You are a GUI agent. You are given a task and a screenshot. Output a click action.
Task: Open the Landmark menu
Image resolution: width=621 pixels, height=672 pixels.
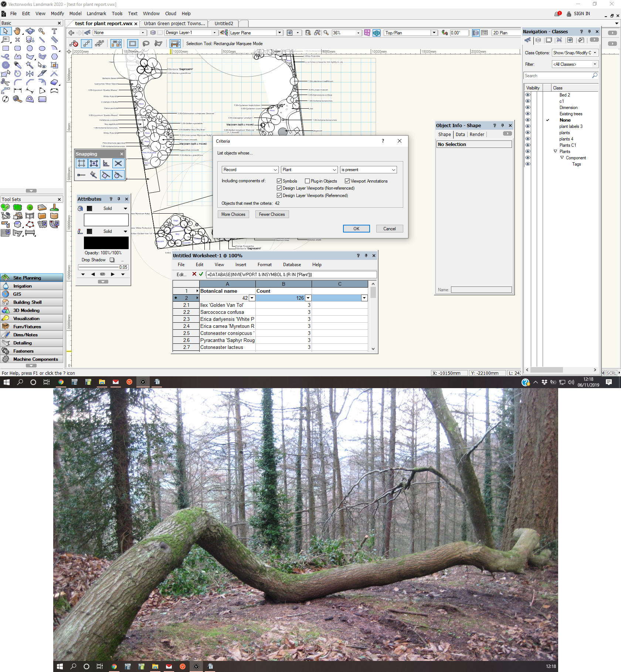96,14
